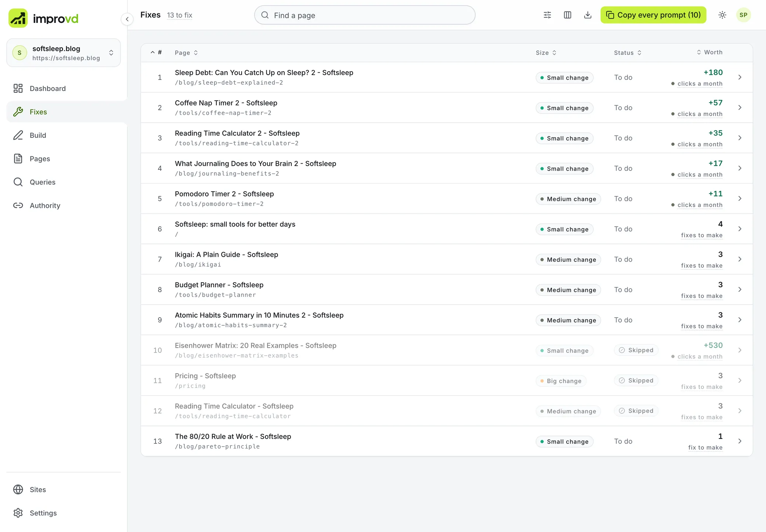This screenshot has width=766, height=532.
Task: Click /blog/atomic-habits-summary-2 path text
Action: [231, 325]
